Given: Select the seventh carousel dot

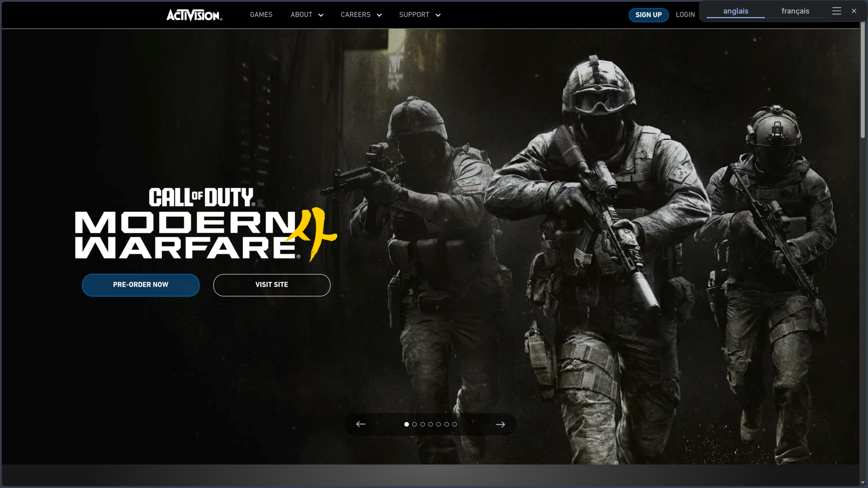Looking at the screenshot, I should tap(454, 424).
